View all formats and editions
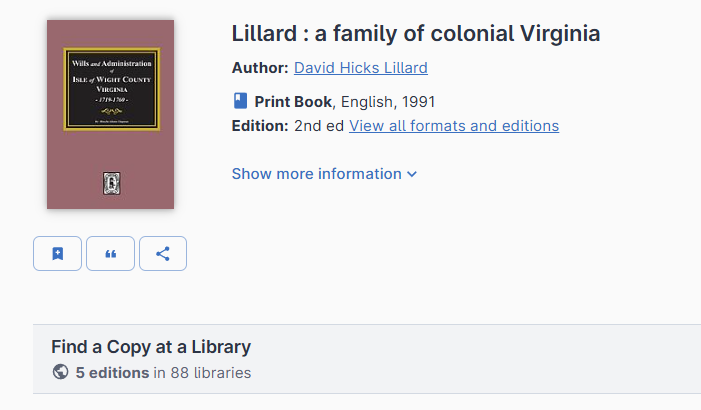This screenshot has height=410, width=701. (454, 126)
